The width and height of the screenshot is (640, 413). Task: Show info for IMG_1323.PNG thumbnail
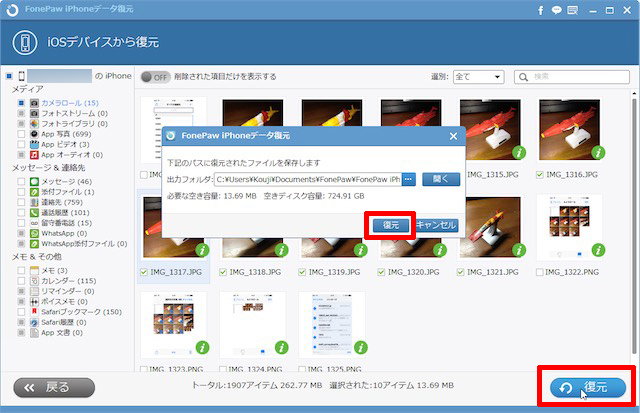pyautogui.click(x=202, y=347)
